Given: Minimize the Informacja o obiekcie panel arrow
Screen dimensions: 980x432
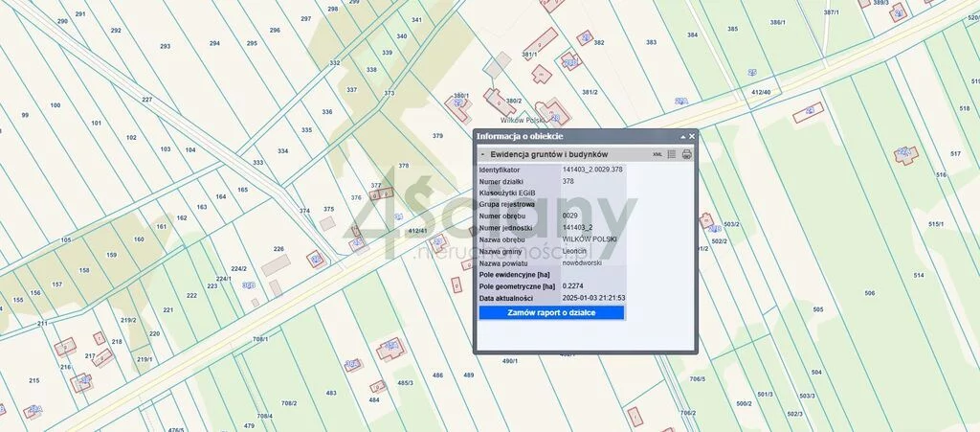Looking at the screenshot, I should 682,137.
